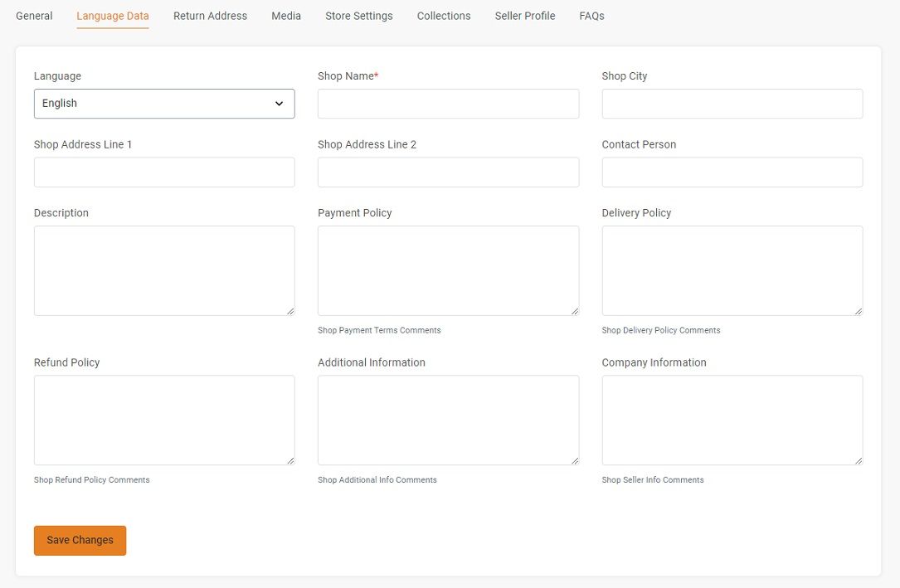Click the 'Contact Person' field label

point(639,144)
